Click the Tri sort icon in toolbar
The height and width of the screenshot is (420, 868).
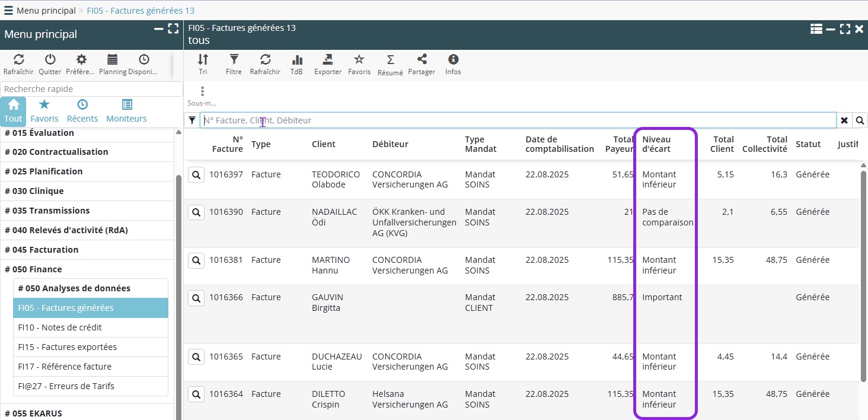tap(203, 60)
